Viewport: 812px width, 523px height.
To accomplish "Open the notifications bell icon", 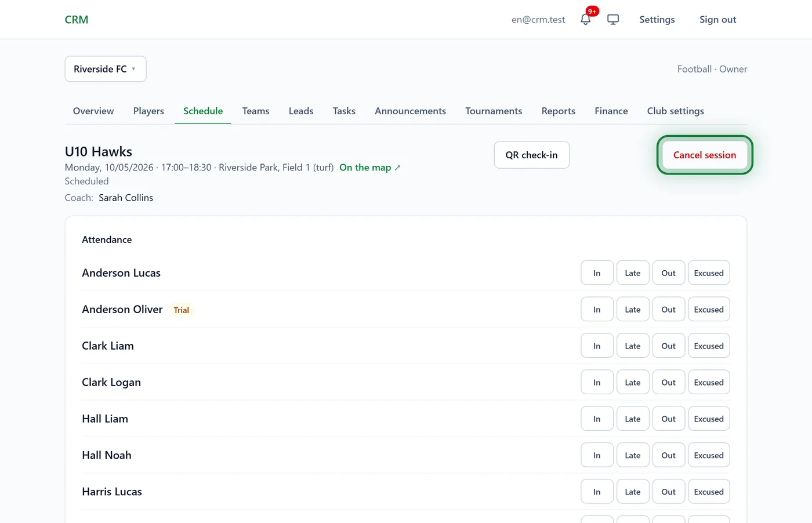I will click(x=586, y=19).
